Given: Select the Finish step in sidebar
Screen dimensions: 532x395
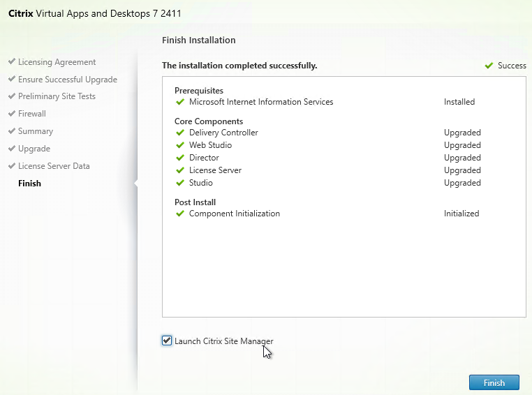Looking at the screenshot, I should tap(29, 184).
